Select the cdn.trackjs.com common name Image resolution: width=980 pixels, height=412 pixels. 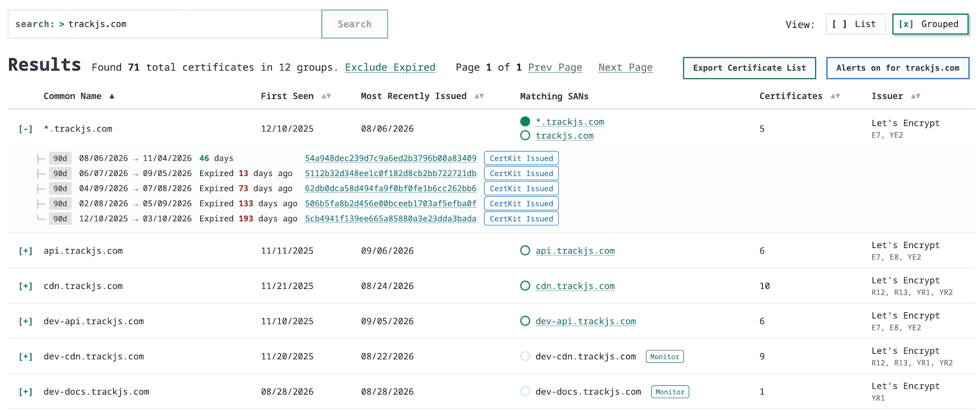tap(83, 286)
